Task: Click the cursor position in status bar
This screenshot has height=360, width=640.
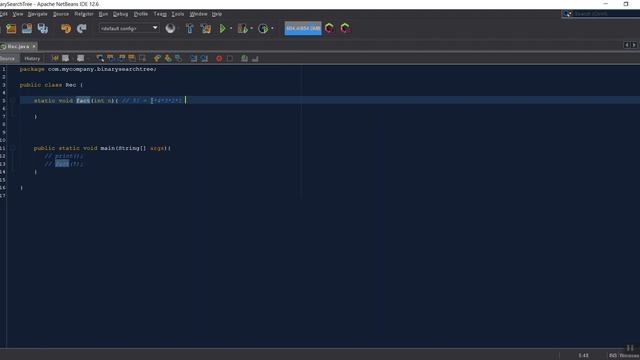Action: tap(583, 356)
